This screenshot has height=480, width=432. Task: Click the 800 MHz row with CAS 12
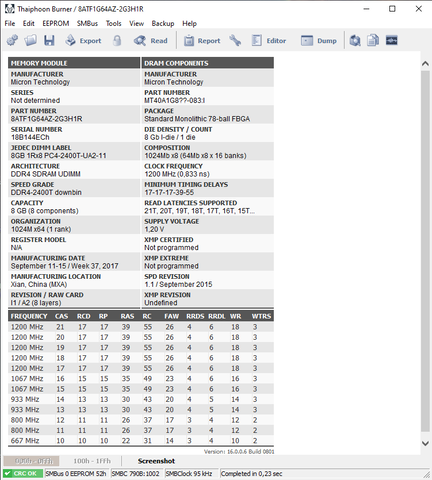(141, 420)
